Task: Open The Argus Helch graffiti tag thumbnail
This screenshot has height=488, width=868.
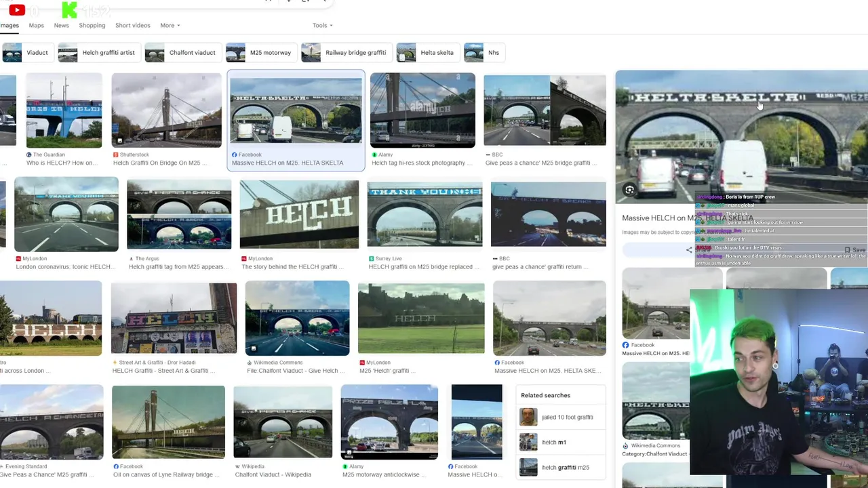Action: (179, 214)
